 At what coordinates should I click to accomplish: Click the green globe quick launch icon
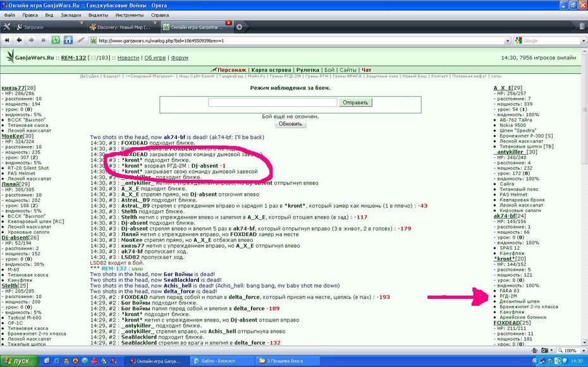click(x=85, y=361)
